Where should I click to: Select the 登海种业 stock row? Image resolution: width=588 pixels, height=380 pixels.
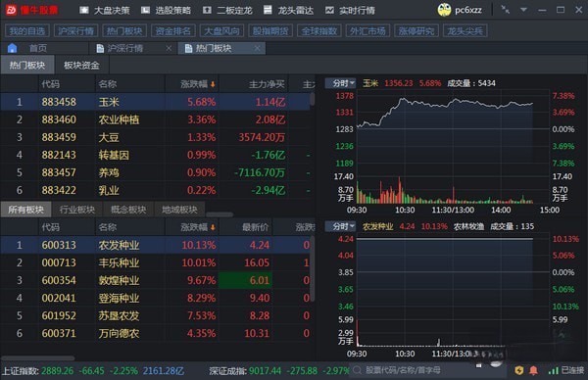click(155, 298)
